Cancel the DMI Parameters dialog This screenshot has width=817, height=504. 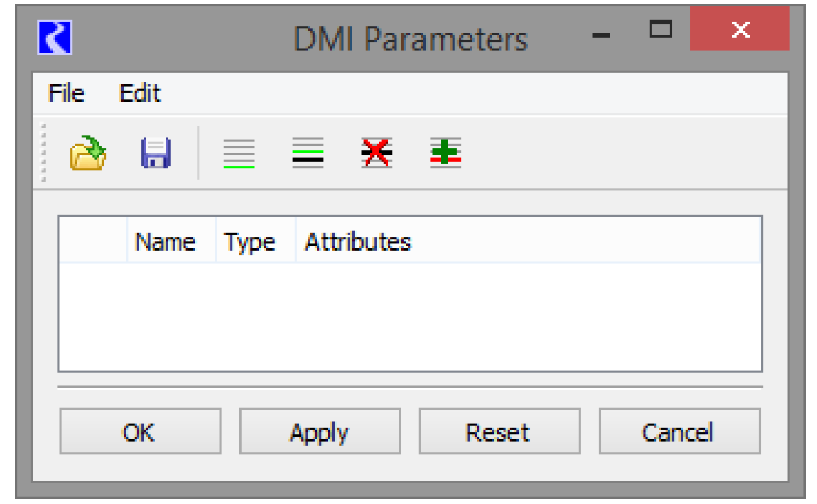(x=678, y=432)
